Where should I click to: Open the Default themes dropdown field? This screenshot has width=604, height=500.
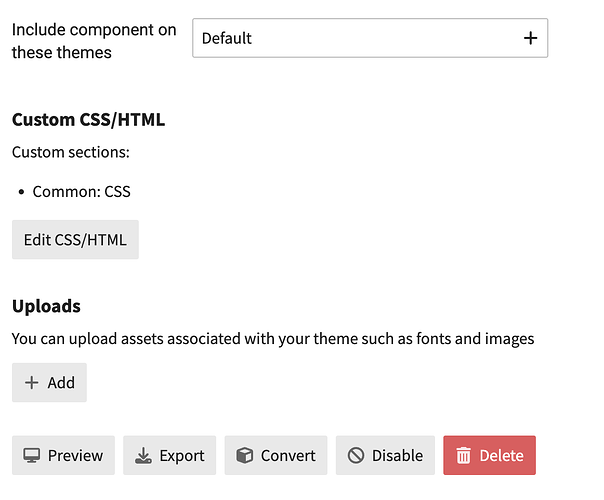(370, 38)
